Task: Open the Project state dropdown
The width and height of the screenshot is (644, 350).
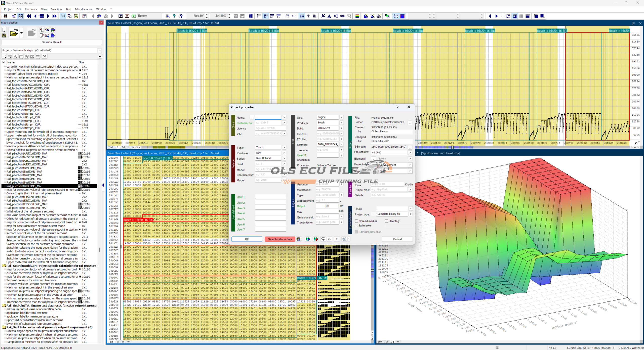Action: (410, 165)
